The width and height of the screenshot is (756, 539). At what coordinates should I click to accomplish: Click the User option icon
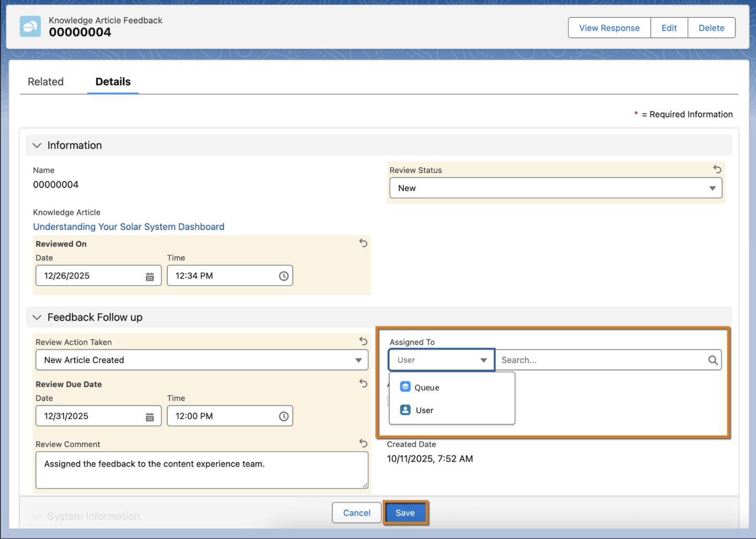click(x=405, y=410)
